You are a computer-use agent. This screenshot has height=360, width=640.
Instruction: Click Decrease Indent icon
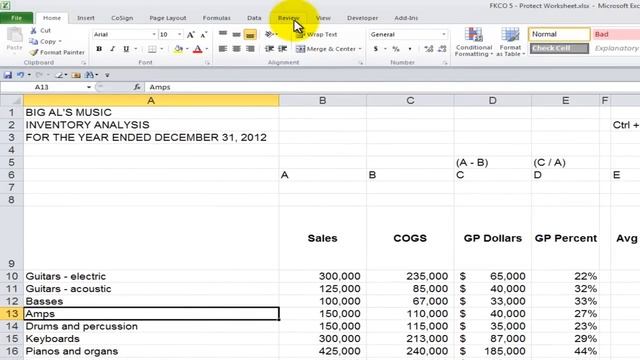[269, 49]
